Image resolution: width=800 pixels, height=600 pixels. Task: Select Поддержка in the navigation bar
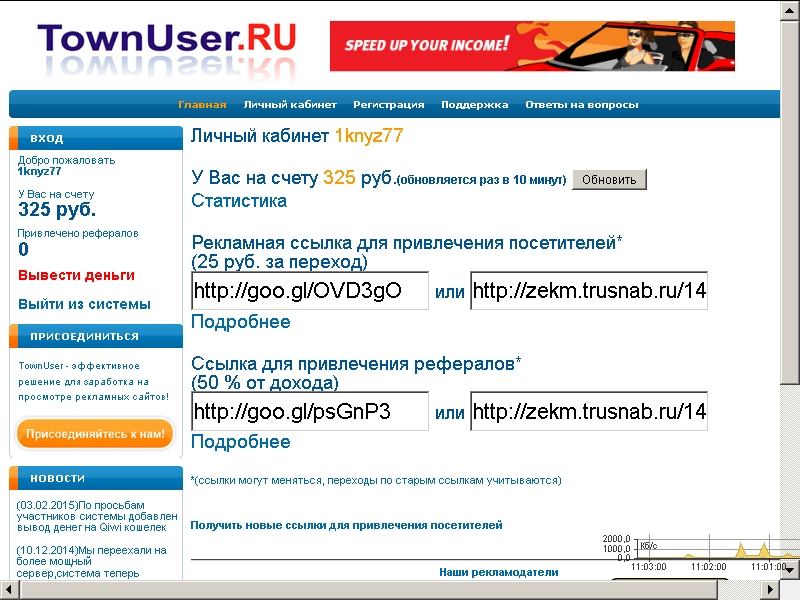tap(474, 105)
